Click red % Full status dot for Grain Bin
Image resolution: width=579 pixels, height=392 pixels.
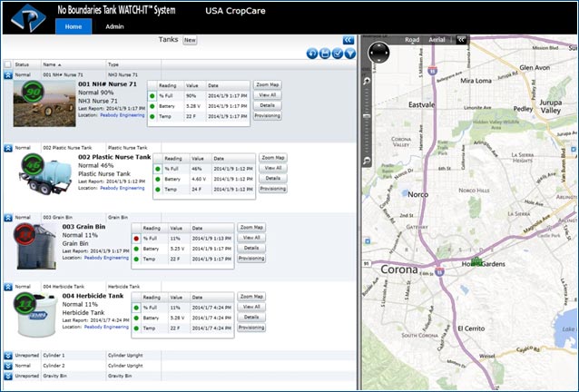point(136,239)
